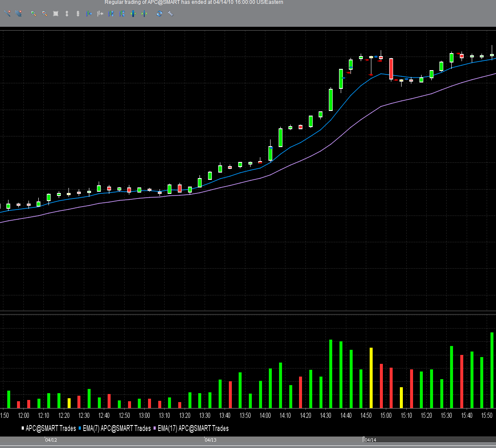
Task: Open chart settings with the wrench icon
Action: click(x=171, y=14)
